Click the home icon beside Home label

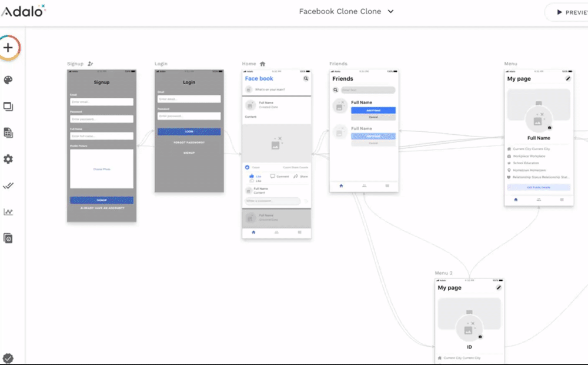tap(262, 64)
